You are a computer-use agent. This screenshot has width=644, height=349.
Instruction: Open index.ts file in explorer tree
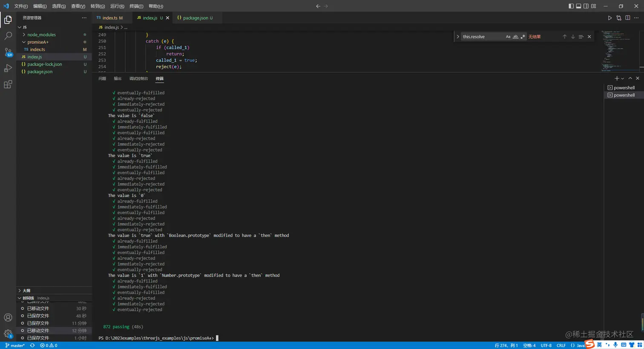pos(54,49)
